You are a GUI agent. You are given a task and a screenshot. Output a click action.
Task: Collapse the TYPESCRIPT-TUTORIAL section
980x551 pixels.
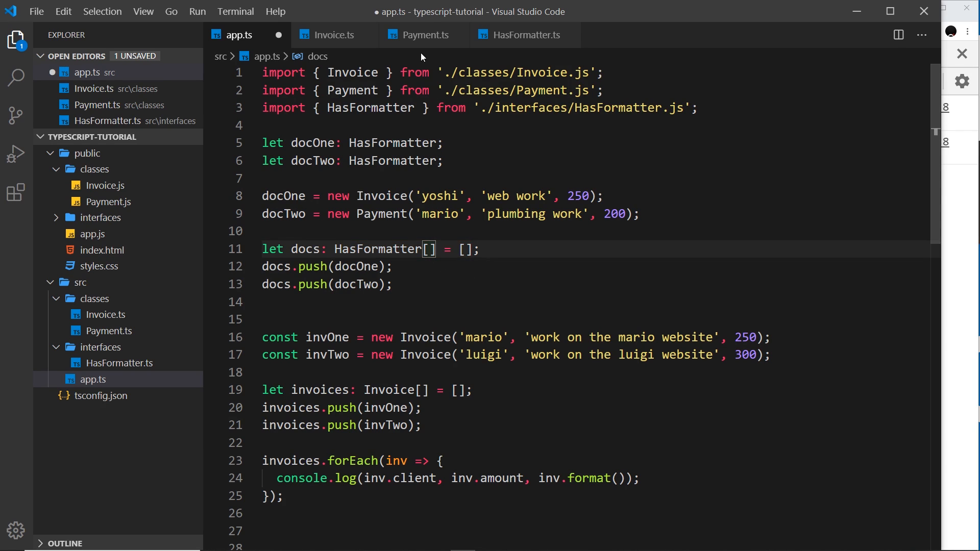41,137
